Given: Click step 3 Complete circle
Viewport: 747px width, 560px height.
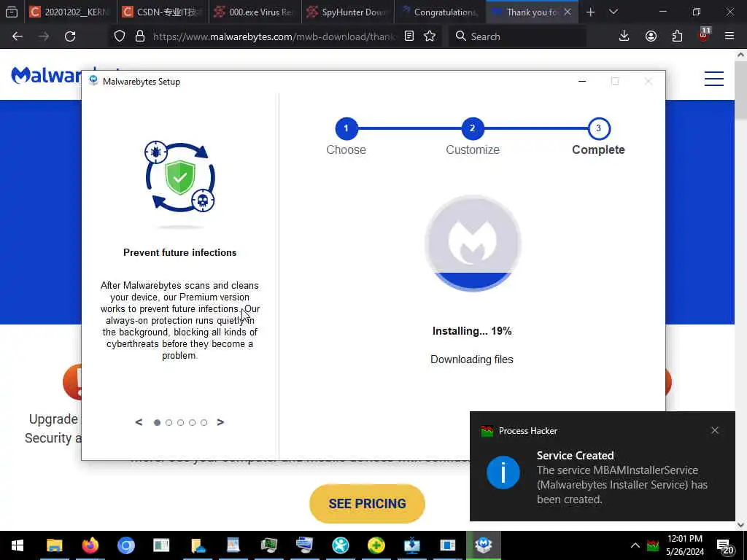Looking at the screenshot, I should (599, 128).
